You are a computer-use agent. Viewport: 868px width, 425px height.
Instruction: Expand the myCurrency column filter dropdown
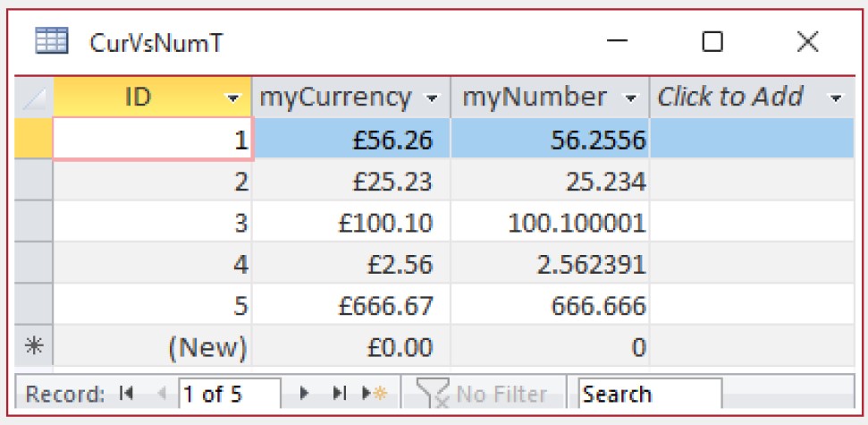432,98
